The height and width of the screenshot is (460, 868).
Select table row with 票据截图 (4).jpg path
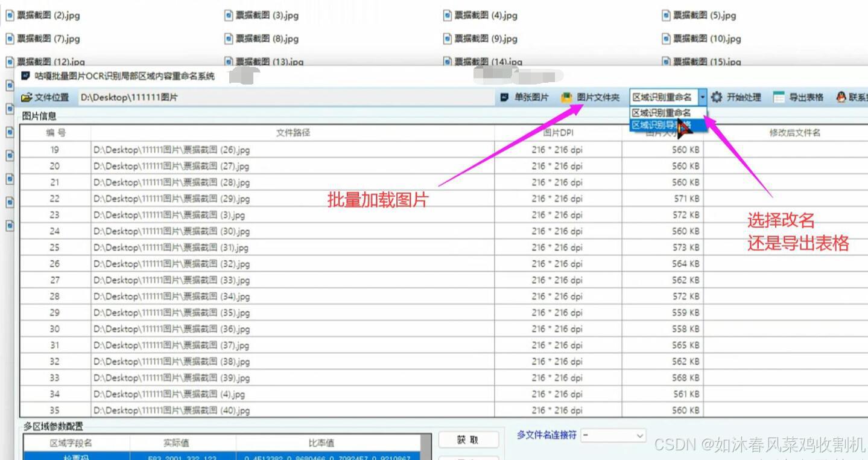click(444, 394)
